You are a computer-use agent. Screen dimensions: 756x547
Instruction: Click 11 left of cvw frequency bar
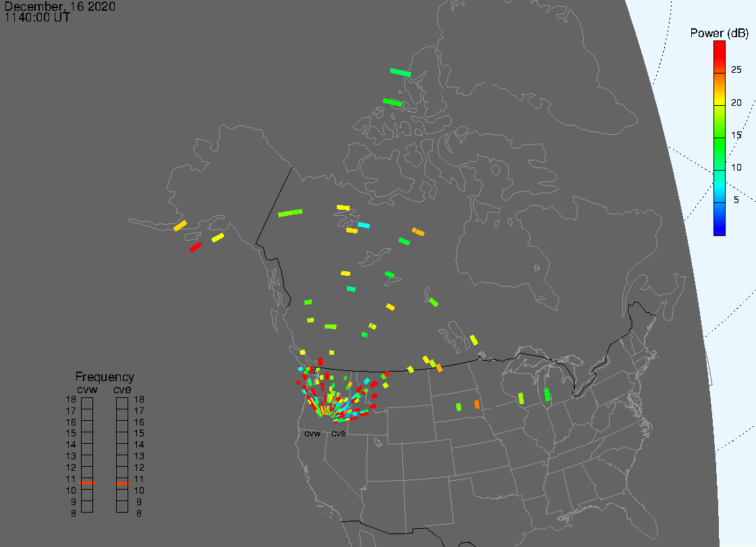pos(71,479)
